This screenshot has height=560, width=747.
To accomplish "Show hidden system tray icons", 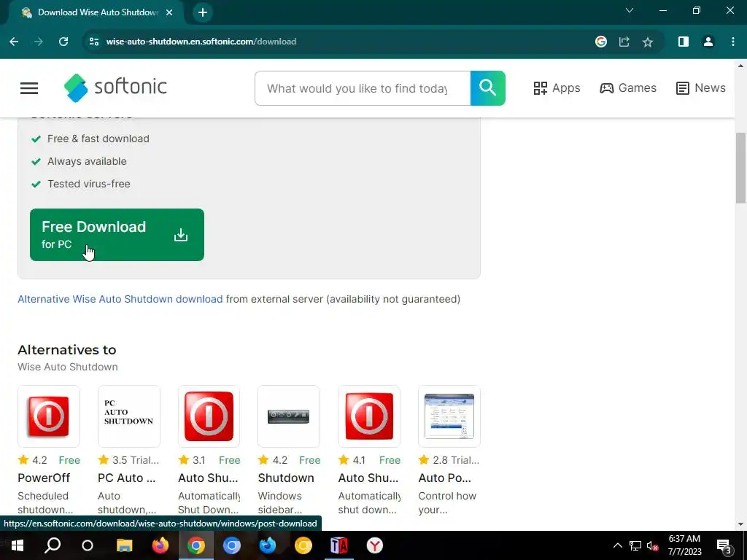I will (x=617, y=545).
